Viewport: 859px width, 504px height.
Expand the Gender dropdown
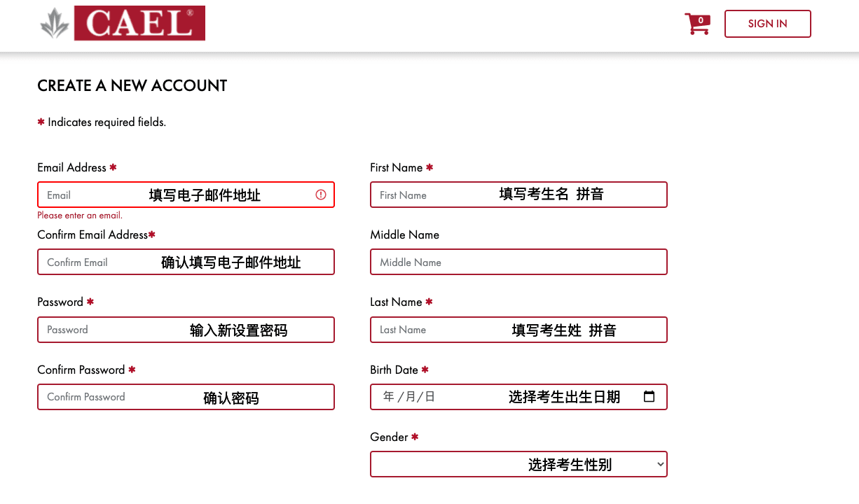tap(518, 464)
